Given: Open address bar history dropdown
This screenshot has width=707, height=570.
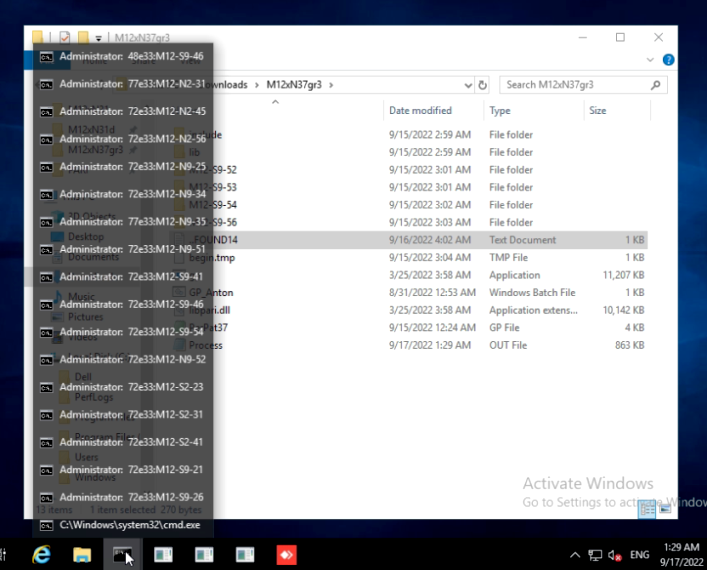Looking at the screenshot, I should pos(468,85).
